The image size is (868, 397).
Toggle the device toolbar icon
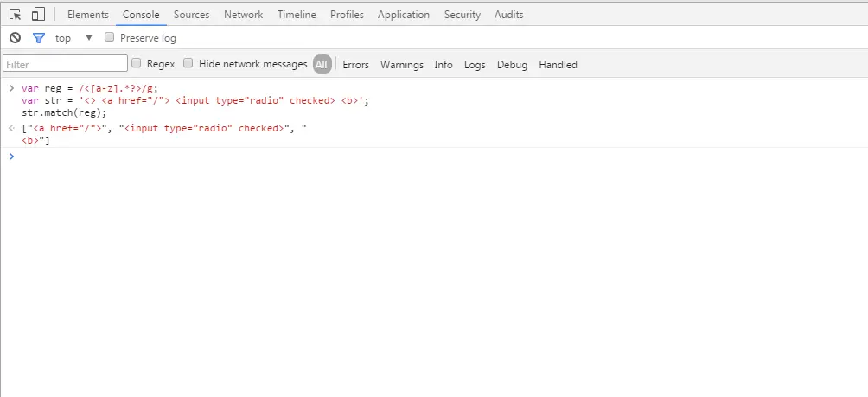(x=38, y=15)
